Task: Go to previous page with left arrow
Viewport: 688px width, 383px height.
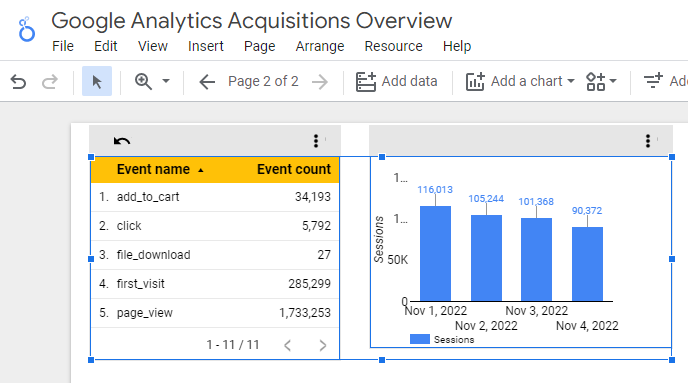Action: point(207,82)
